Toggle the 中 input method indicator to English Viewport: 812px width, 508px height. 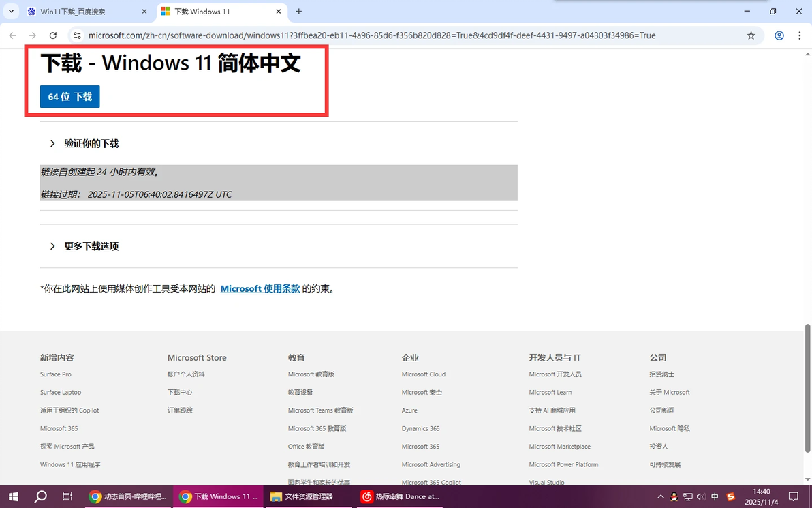coord(715,496)
